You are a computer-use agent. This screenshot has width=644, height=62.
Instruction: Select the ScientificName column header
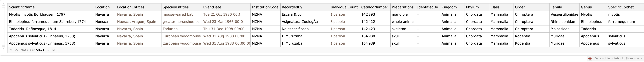(22, 7)
